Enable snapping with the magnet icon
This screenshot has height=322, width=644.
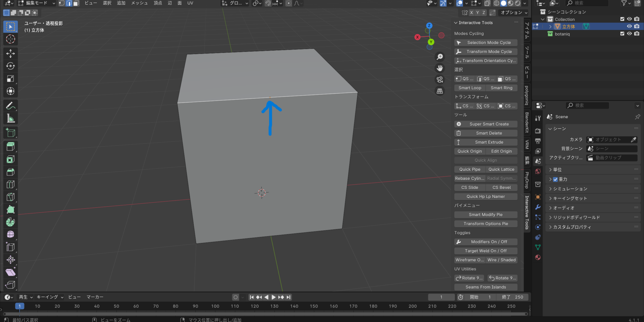[268, 3]
